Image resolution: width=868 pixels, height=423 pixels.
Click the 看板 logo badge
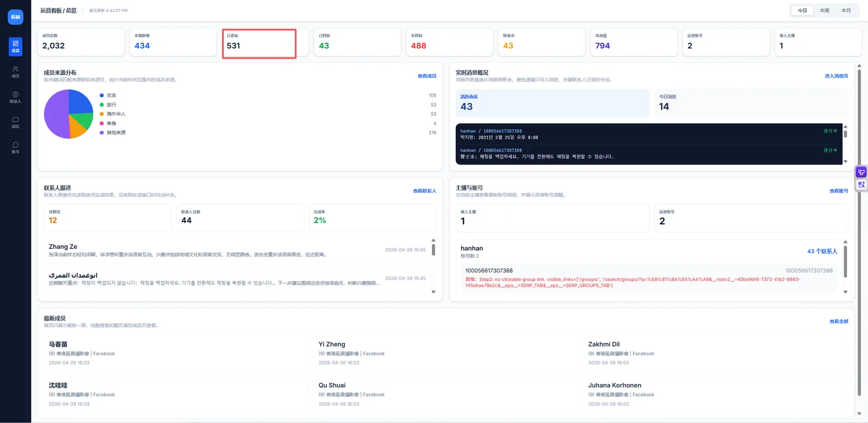[15, 17]
